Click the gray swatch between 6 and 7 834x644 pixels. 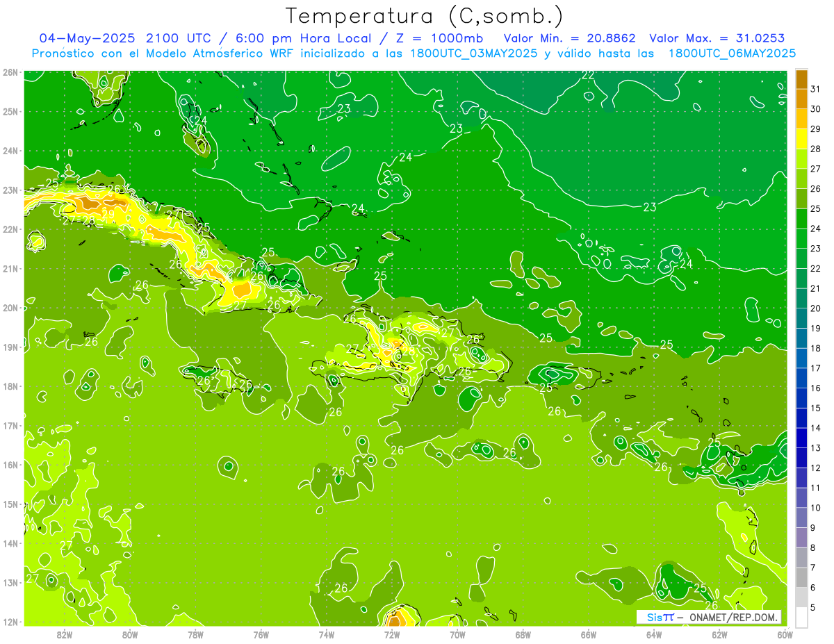click(801, 577)
